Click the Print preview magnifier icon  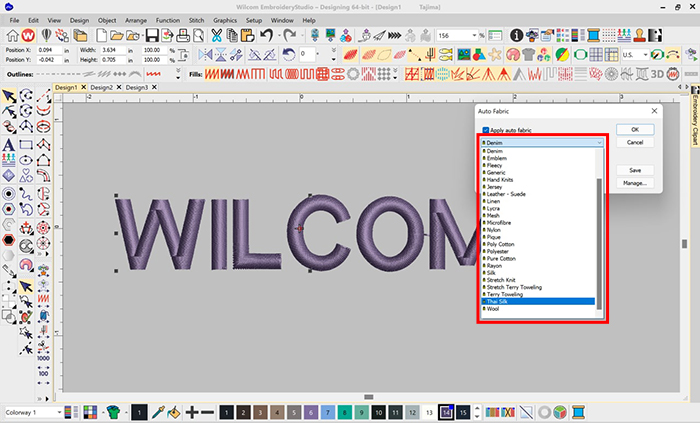tap(198, 35)
